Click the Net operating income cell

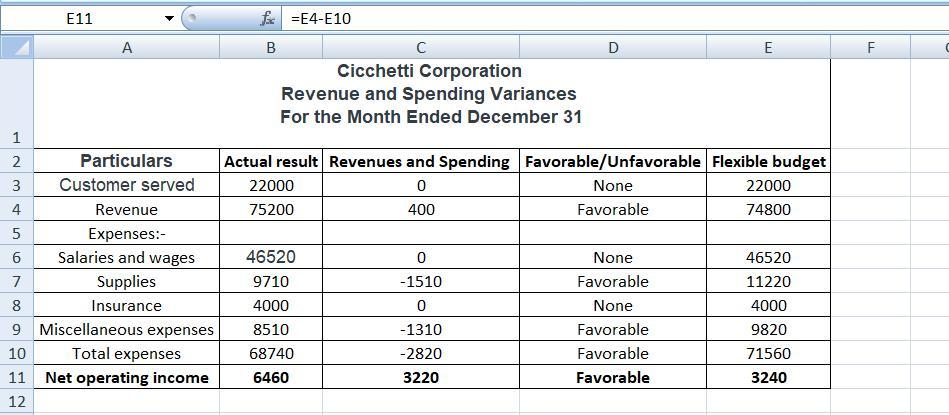(x=126, y=377)
